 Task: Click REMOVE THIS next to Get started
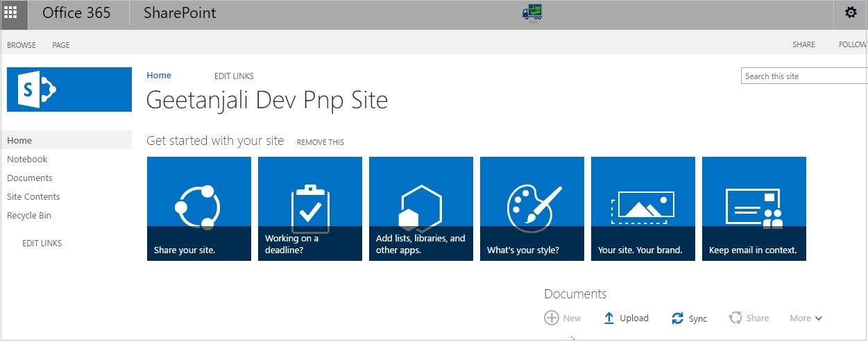tap(321, 142)
